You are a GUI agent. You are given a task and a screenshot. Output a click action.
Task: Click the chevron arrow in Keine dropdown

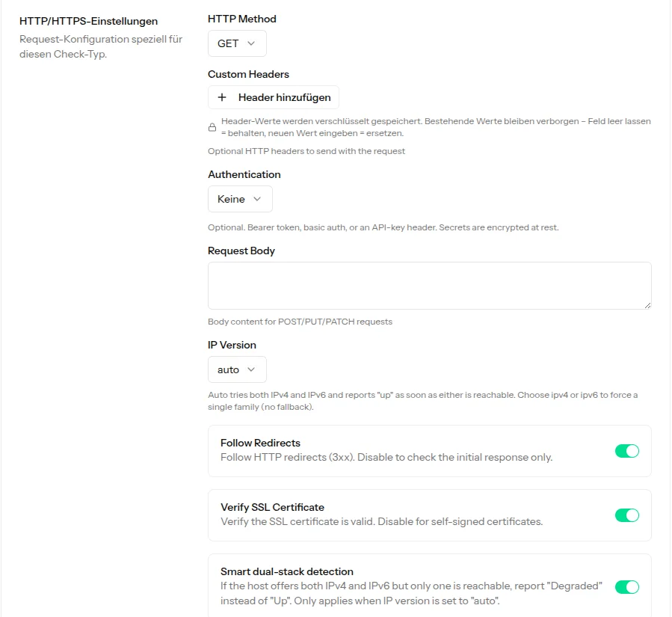[257, 199]
